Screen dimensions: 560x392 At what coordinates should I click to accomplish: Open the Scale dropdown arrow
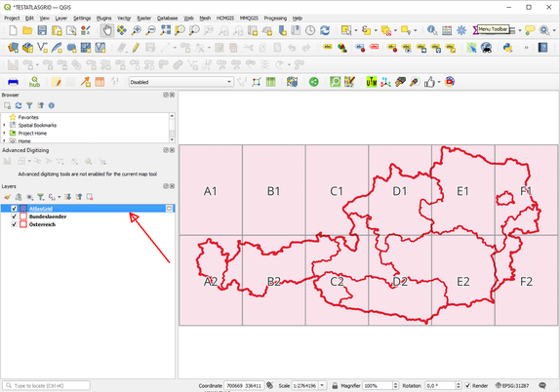tap(322, 385)
